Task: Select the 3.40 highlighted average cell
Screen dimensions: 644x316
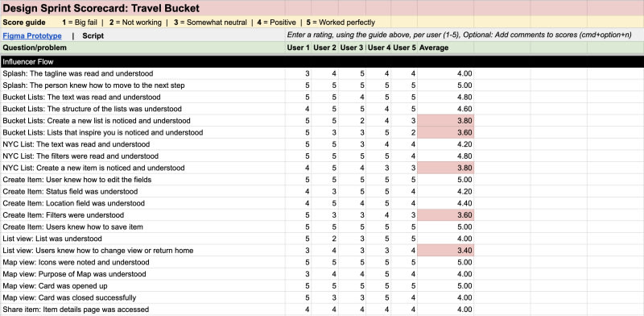Action: coord(445,250)
